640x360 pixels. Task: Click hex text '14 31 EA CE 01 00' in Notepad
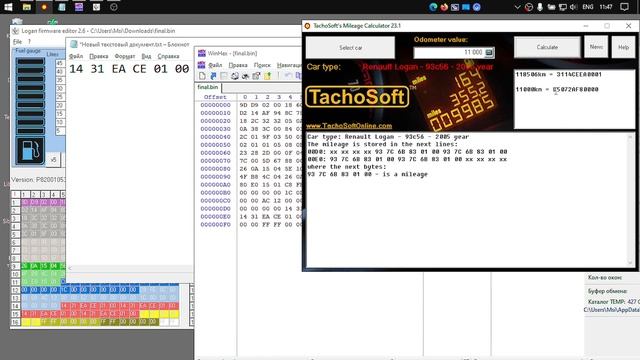129,69
